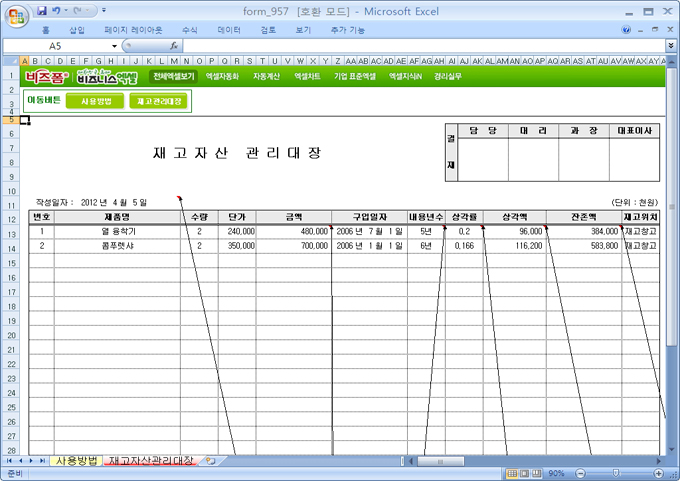Save the workbook via Quick Access save icon
Image resolution: width=680 pixels, height=481 pixels.
[42, 10]
